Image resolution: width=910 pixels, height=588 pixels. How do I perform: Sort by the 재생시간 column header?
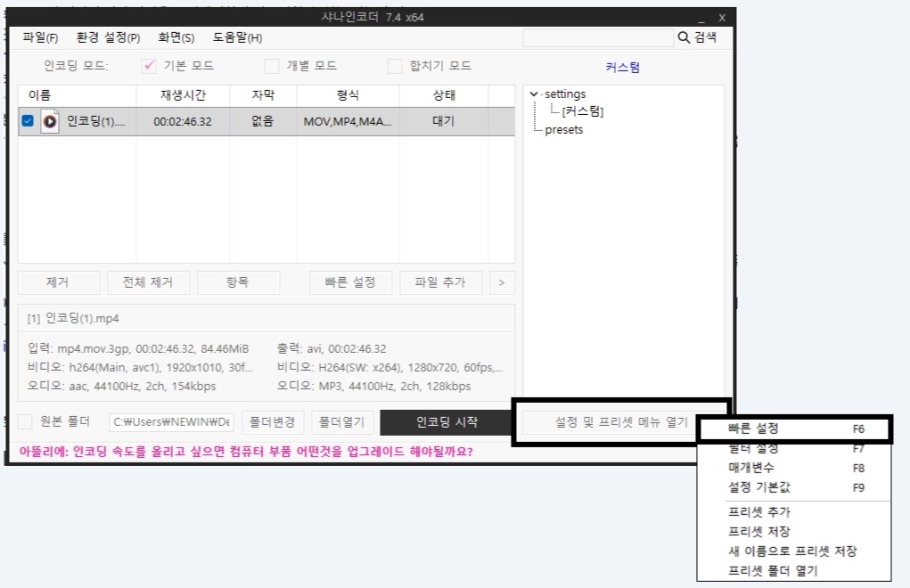click(x=184, y=95)
